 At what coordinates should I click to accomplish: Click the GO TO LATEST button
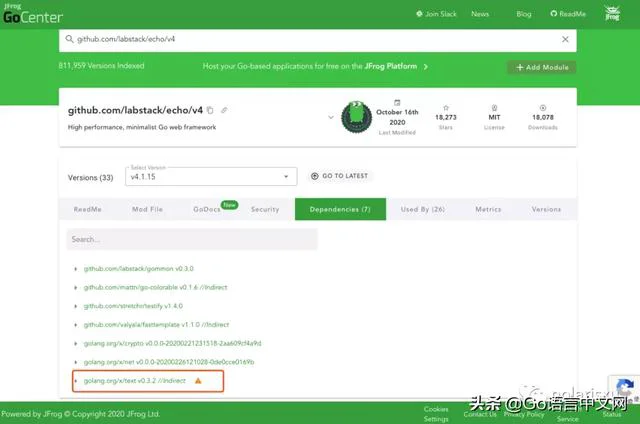[340, 176]
